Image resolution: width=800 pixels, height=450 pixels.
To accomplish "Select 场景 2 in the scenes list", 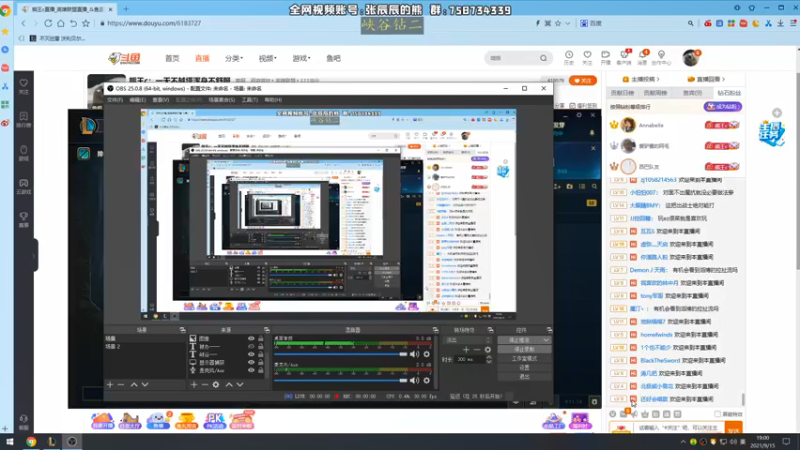I will click(144, 346).
